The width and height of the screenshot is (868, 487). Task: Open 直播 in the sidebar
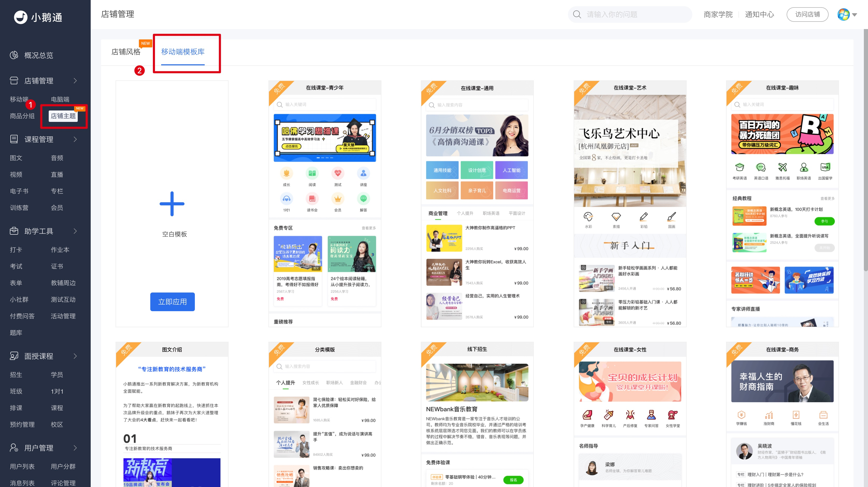click(x=57, y=174)
